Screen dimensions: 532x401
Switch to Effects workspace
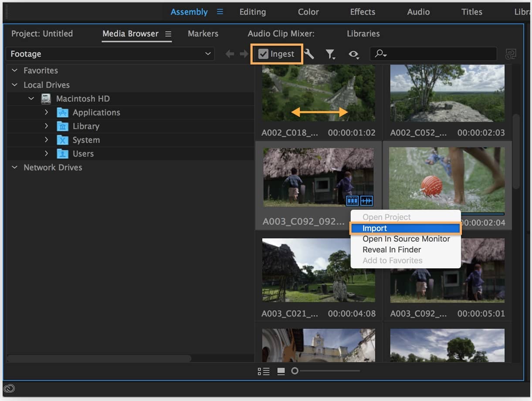click(x=363, y=12)
